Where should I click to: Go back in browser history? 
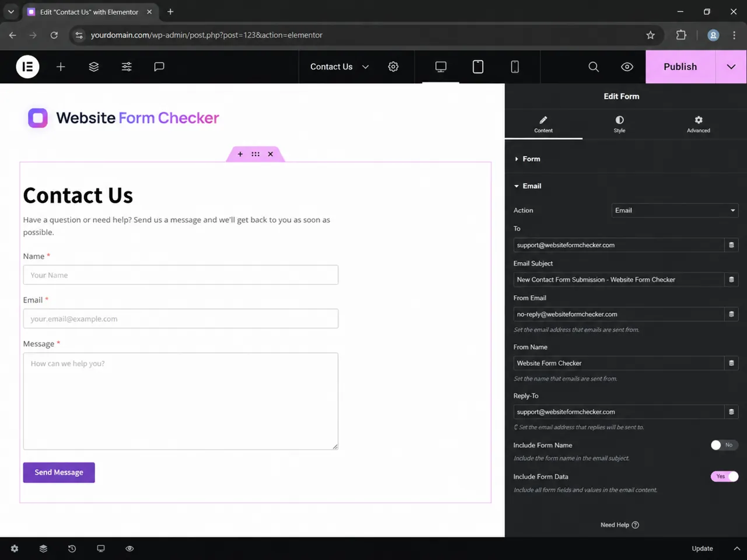click(x=13, y=35)
